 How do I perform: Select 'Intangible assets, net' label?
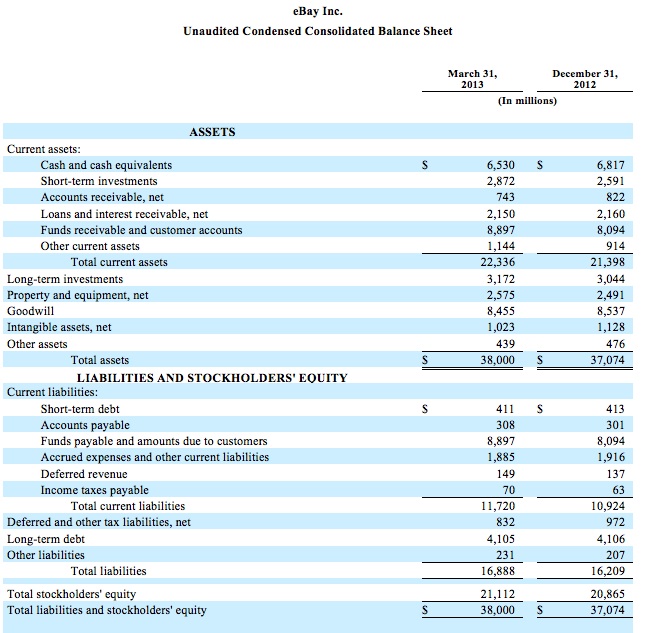pyautogui.click(x=59, y=327)
